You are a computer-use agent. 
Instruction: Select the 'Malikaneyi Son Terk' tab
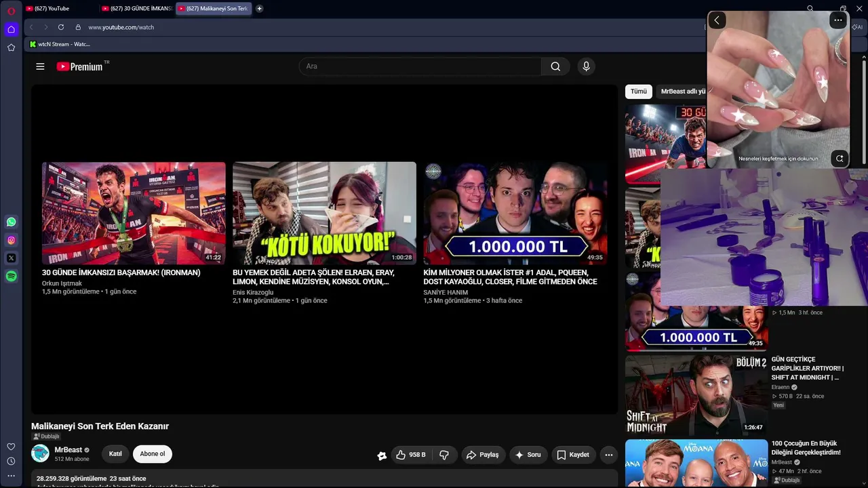pyautogui.click(x=213, y=9)
